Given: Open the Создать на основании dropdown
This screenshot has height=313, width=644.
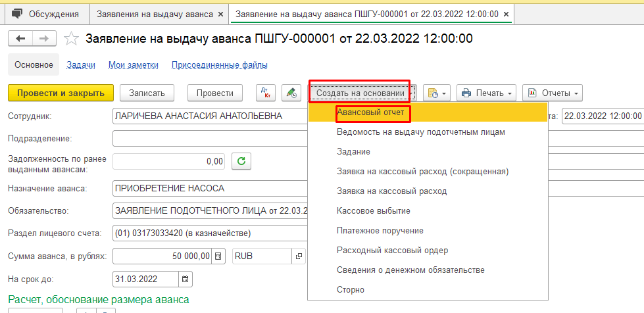Looking at the screenshot, I should click(x=360, y=93).
